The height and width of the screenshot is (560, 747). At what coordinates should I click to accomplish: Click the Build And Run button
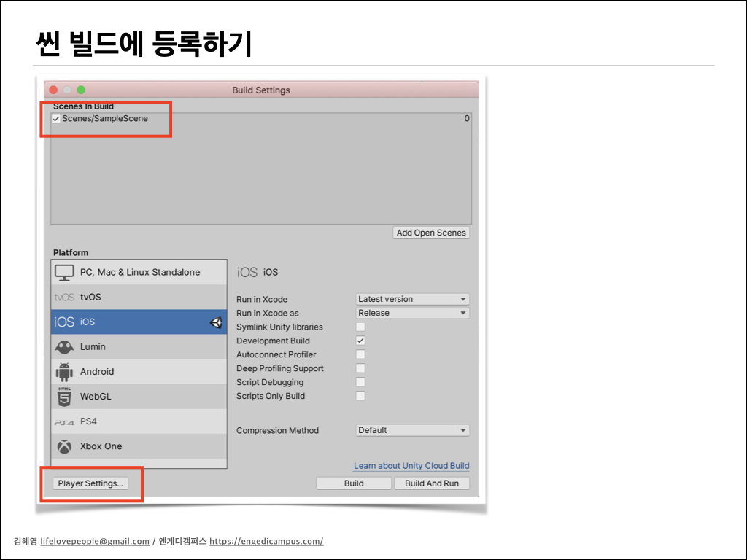(432, 483)
